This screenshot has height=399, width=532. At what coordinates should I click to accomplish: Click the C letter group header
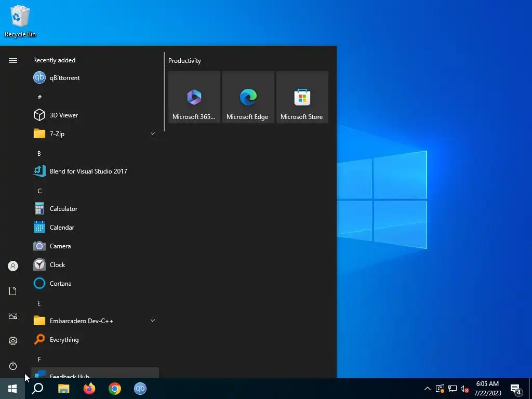coord(39,191)
